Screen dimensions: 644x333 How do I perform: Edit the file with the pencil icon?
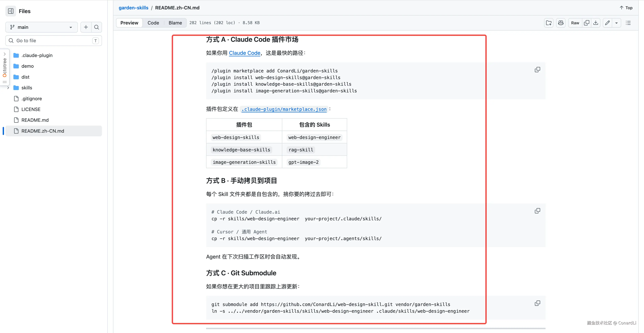(x=607, y=23)
